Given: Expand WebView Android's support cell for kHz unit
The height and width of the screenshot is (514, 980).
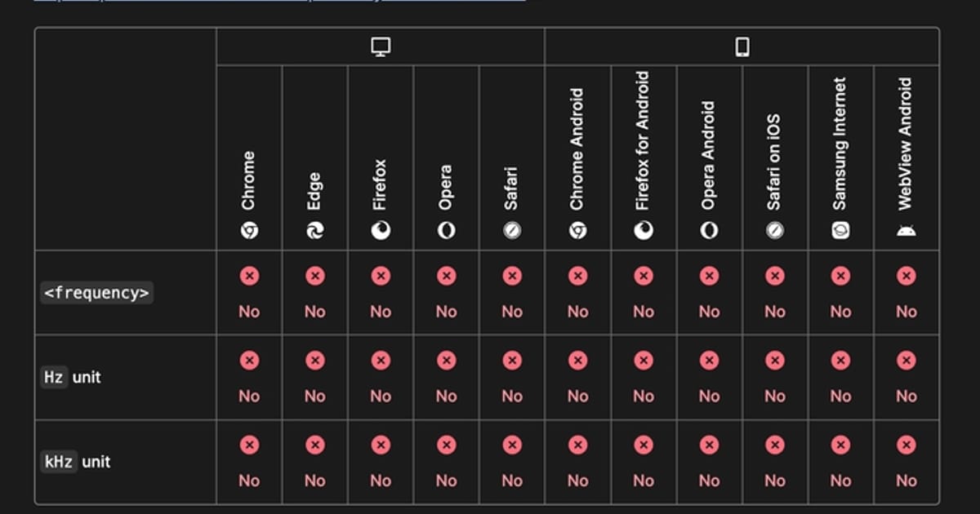Looking at the screenshot, I should [x=906, y=461].
